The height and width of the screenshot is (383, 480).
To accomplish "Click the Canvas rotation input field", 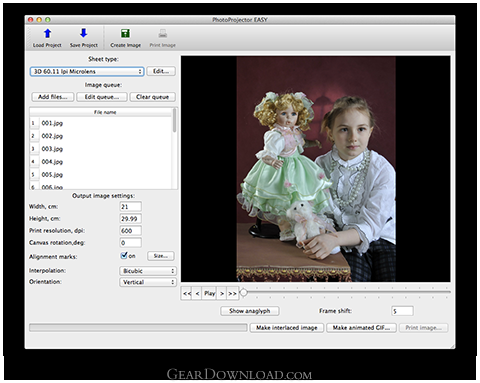I will (130, 243).
